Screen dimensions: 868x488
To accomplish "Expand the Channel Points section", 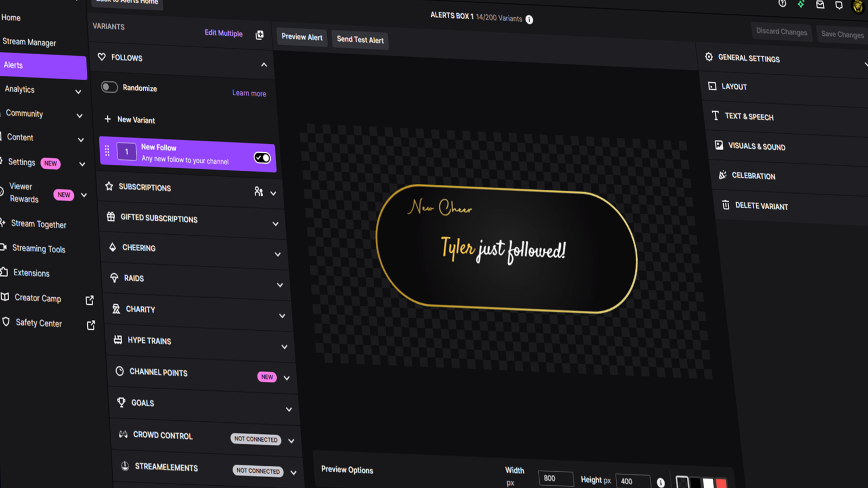I will (x=287, y=377).
